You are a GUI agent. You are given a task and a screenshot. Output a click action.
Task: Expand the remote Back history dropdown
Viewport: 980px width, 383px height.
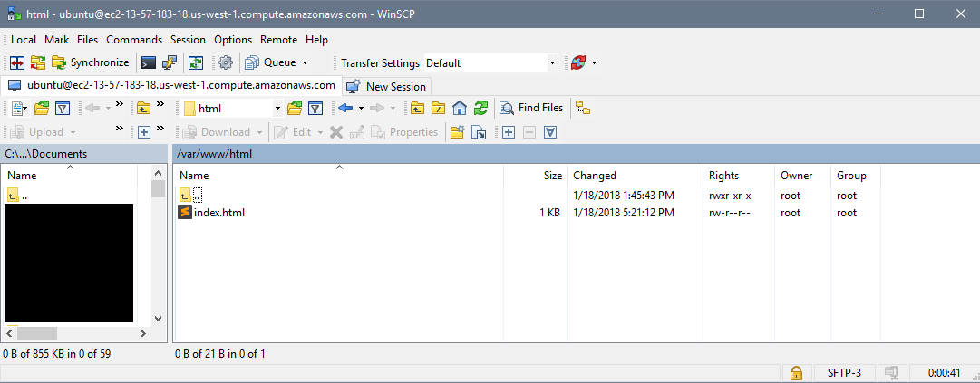pyautogui.click(x=361, y=109)
